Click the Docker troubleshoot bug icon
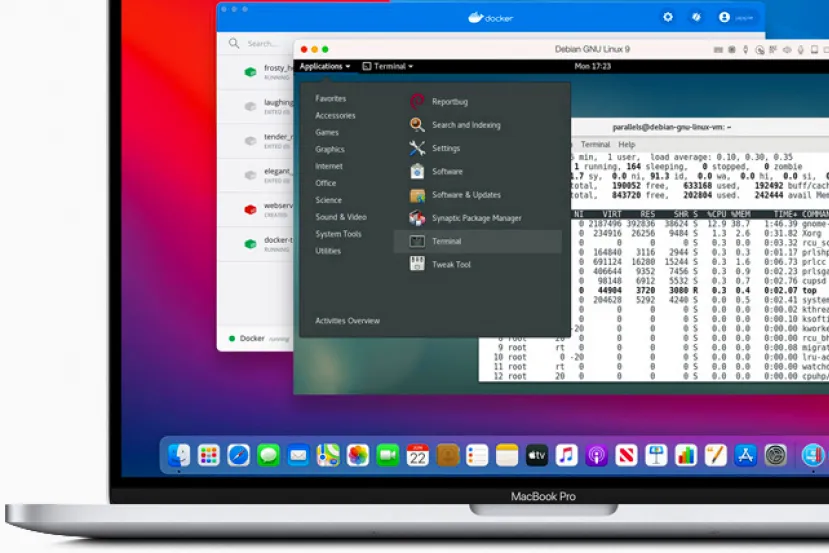This screenshot has width=829, height=553. (696, 17)
